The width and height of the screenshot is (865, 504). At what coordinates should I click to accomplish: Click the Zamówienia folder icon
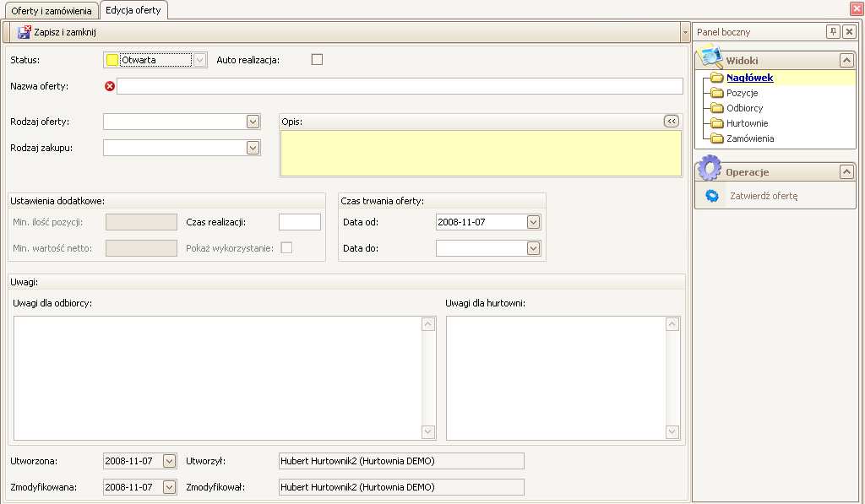[x=716, y=138]
